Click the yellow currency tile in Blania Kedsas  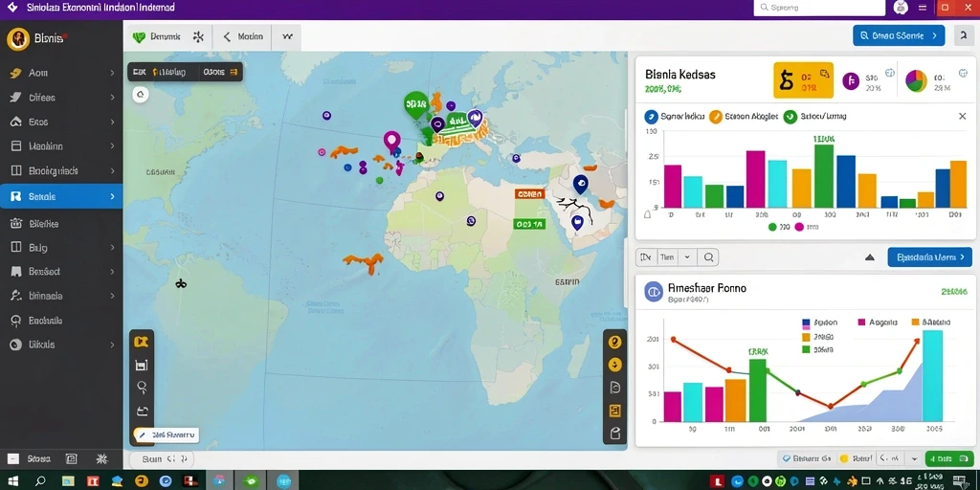[803, 80]
